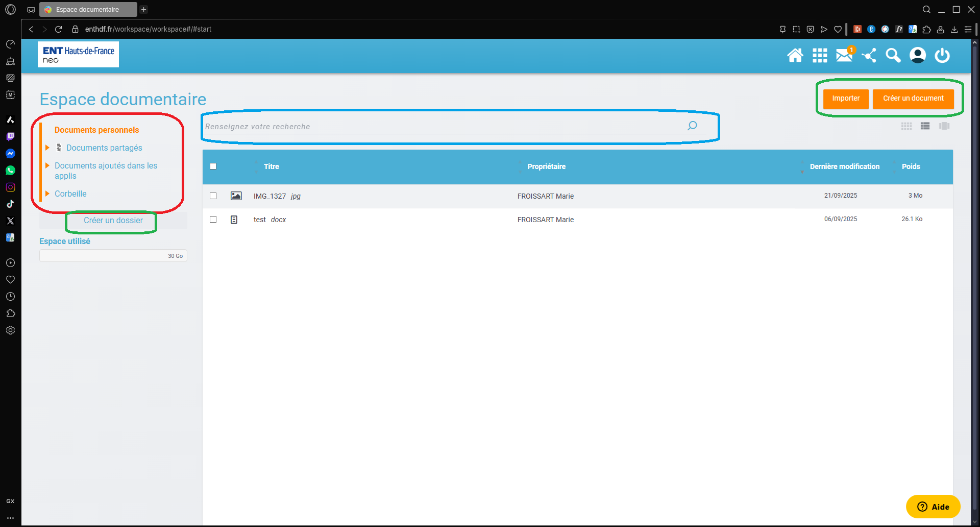Click the document search input field
This screenshot has height=527, width=980.
[x=444, y=127]
